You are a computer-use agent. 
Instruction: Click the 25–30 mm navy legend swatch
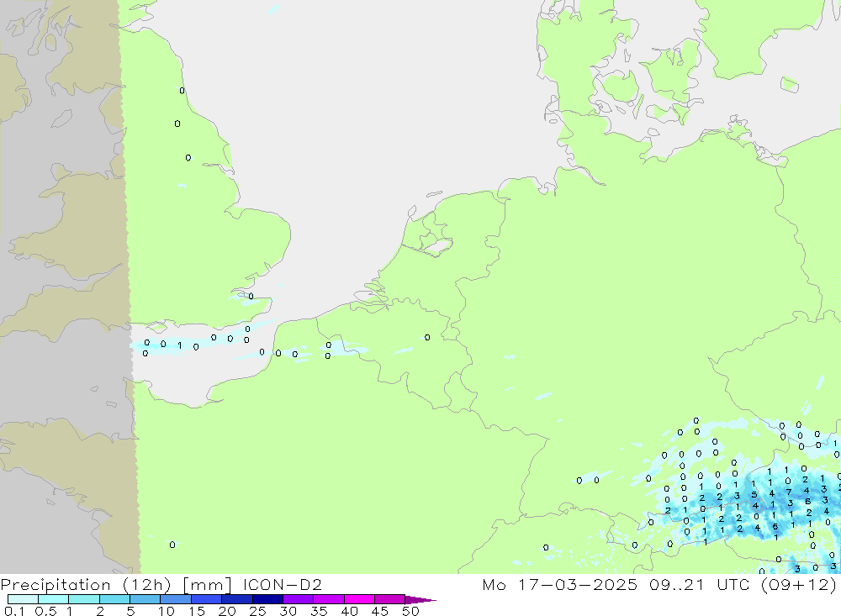coord(267,599)
